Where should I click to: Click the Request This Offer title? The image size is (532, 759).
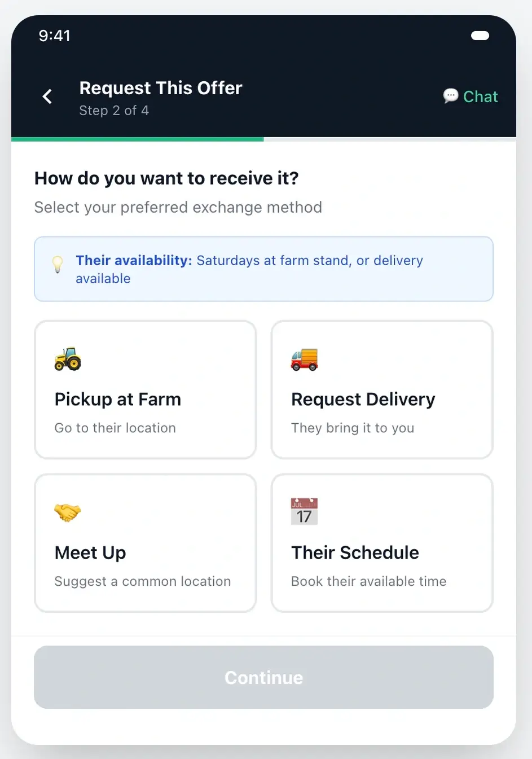(160, 88)
